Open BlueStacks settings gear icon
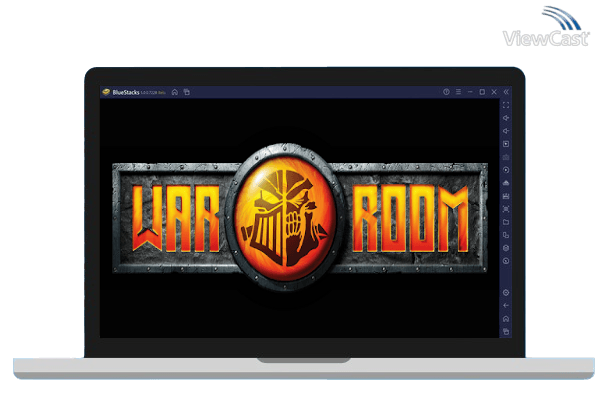Screen dimensions: 602x414 coord(506,293)
